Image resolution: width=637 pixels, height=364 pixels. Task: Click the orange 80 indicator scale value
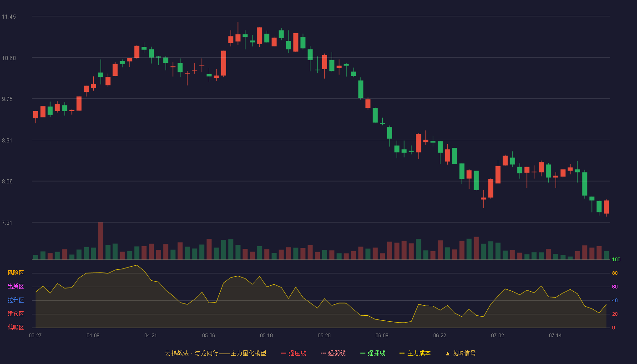[615, 273]
